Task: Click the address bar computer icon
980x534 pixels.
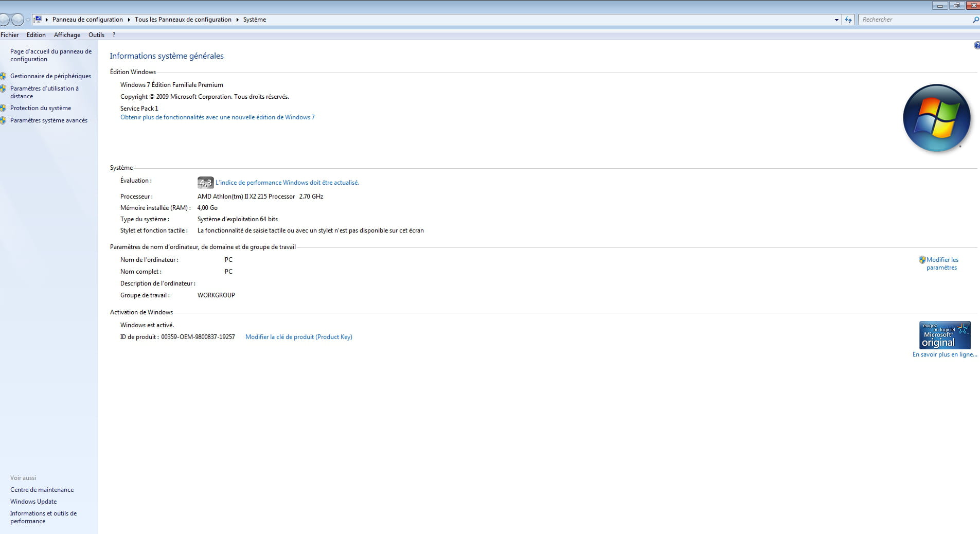Action: coord(38,20)
